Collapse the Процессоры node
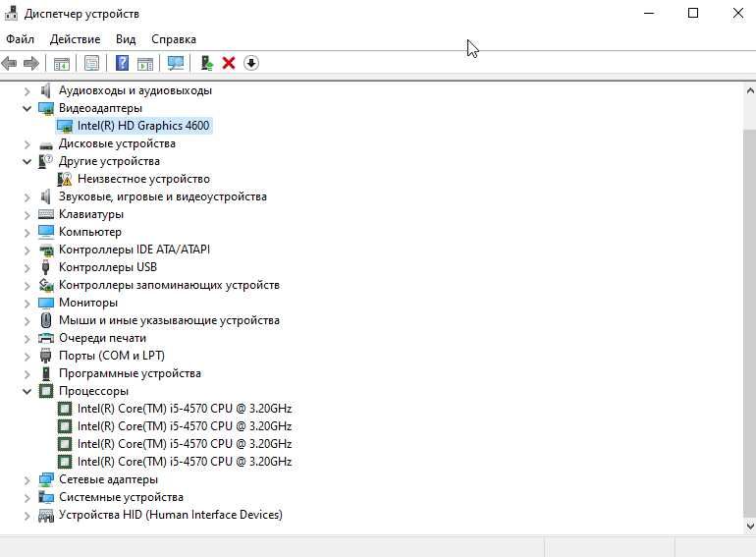The width and height of the screenshot is (756, 557). click(x=27, y=392)
